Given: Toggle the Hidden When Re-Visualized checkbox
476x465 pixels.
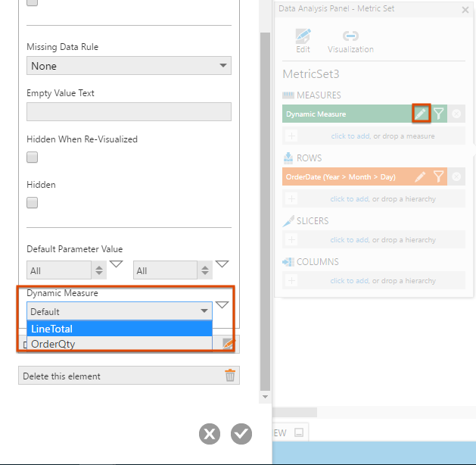Looking at the screenshot, I should [x=33, y=158].
